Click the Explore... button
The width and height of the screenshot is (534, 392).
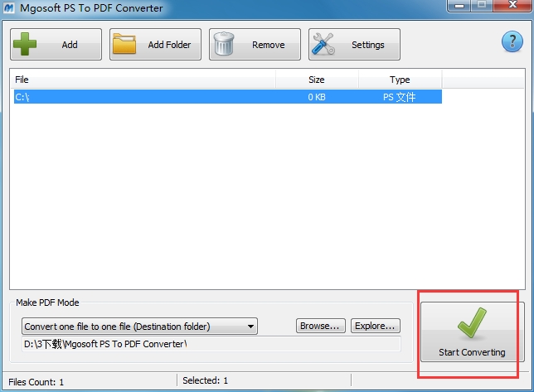(376, 326)
